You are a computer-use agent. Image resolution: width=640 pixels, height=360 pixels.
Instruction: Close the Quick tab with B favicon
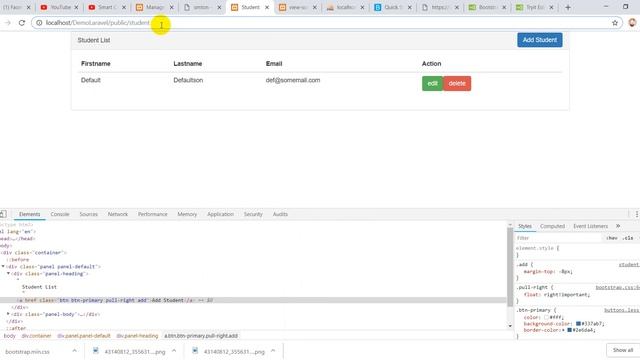(x=410, y=7)
